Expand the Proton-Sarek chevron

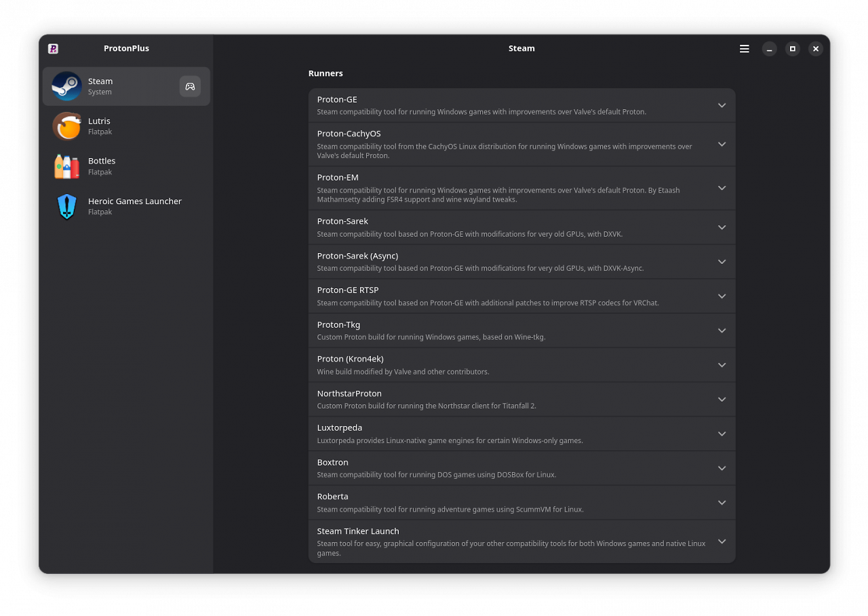point(722,227)
